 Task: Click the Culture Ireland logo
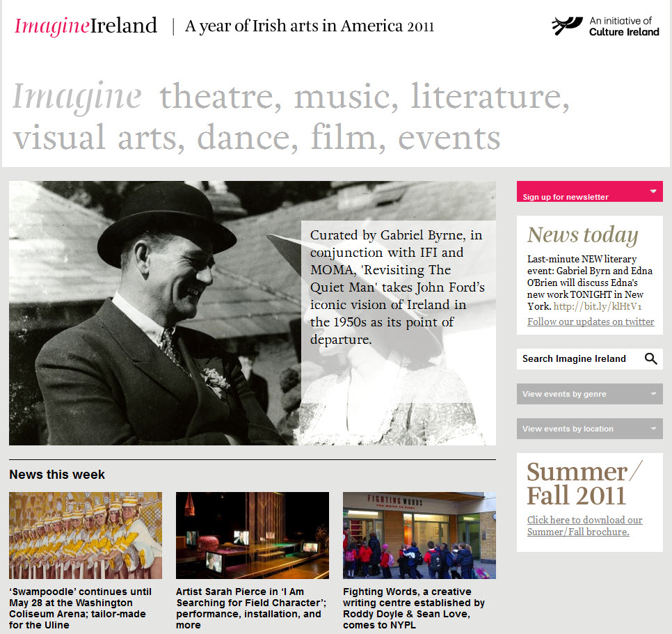click(x=605, y=26)
